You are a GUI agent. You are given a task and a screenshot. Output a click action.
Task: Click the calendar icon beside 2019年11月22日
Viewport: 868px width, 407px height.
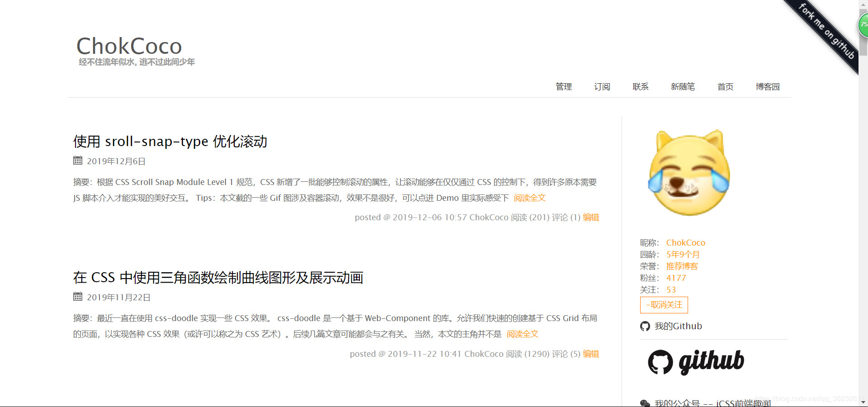77,297
